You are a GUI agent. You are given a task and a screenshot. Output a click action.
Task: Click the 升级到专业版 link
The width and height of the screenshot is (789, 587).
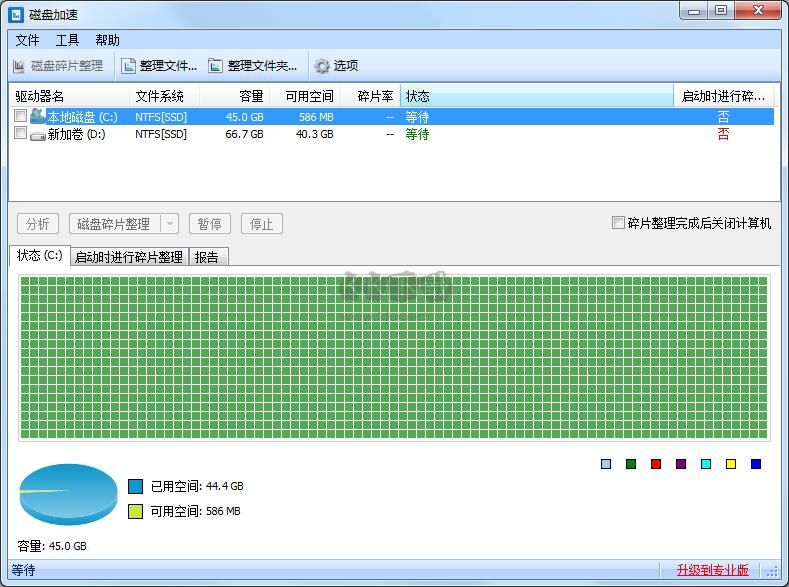[x=713, y=570]
